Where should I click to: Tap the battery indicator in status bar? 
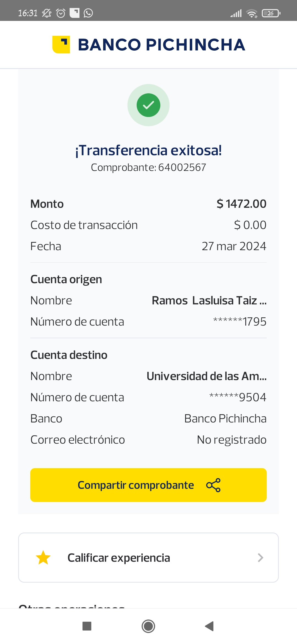point(271,13)
